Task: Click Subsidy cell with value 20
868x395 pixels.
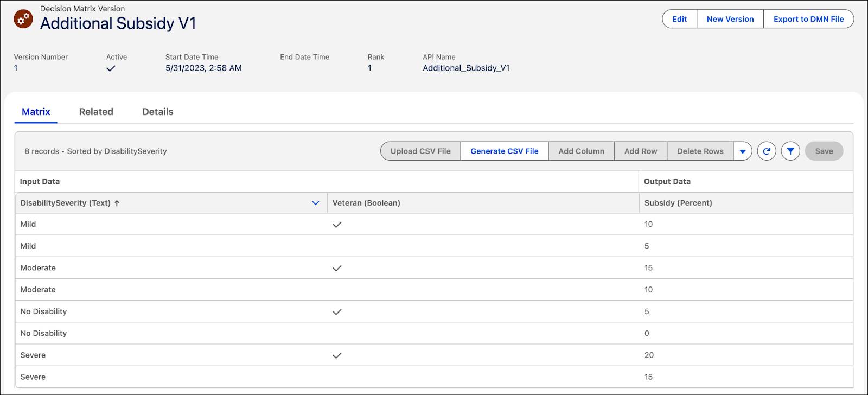Action: pyautogui.click(x=746, y=355)
